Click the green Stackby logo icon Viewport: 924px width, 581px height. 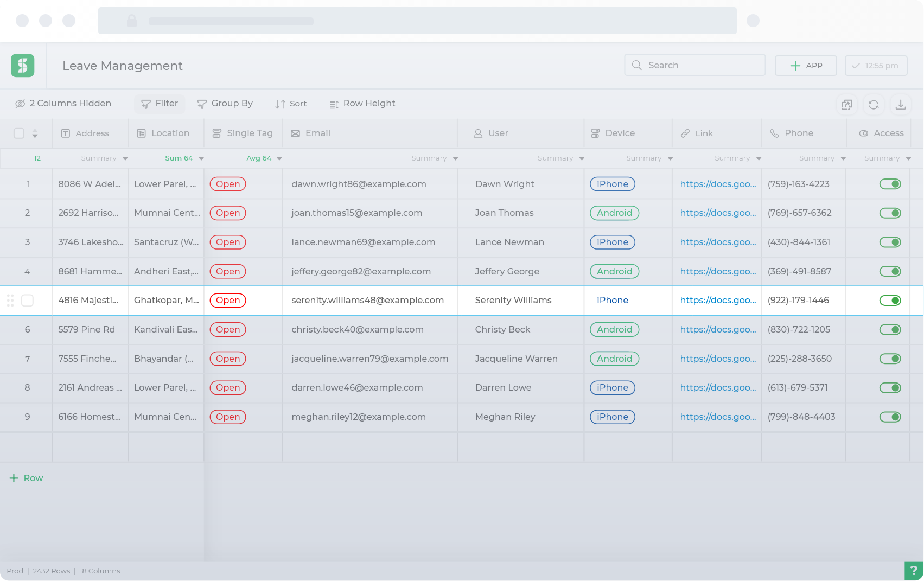point(23,66)
